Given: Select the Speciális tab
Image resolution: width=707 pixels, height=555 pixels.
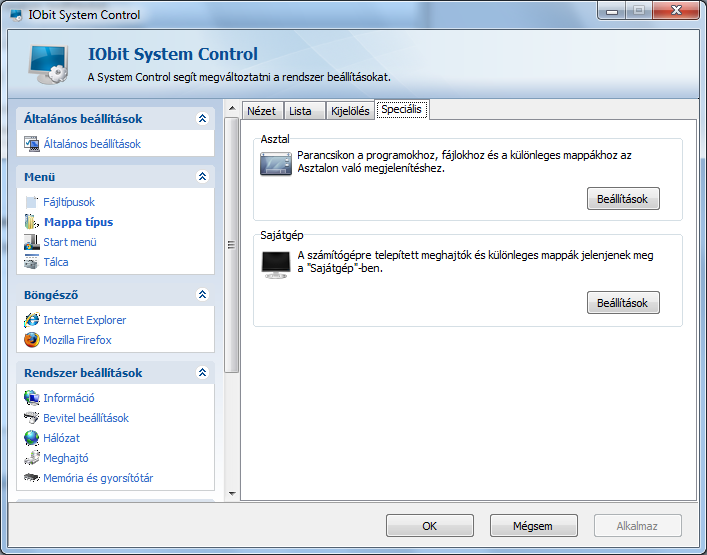Looking at the screenshot, I should pos(401,110).
